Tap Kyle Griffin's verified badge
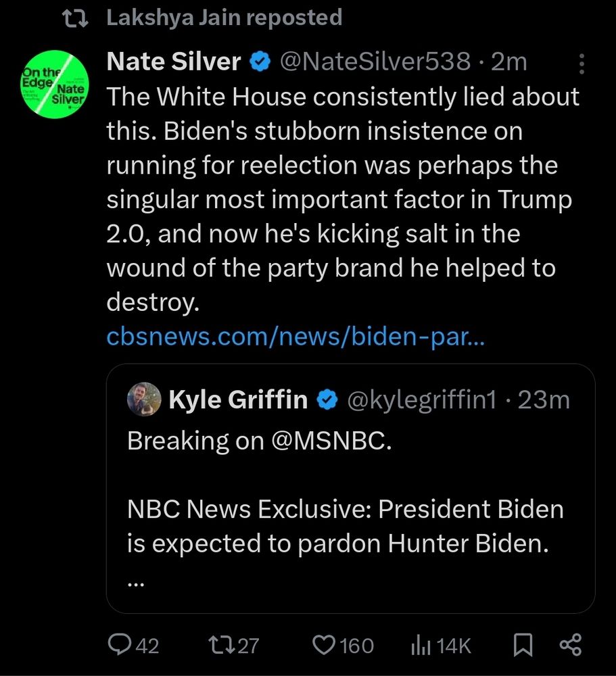The width and height of the screenshot is (616, 676). point(328,400)
